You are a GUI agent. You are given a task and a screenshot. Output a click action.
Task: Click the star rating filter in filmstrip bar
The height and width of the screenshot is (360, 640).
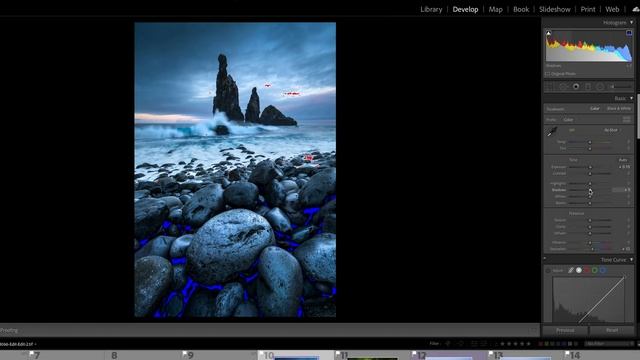pos(515,344)
